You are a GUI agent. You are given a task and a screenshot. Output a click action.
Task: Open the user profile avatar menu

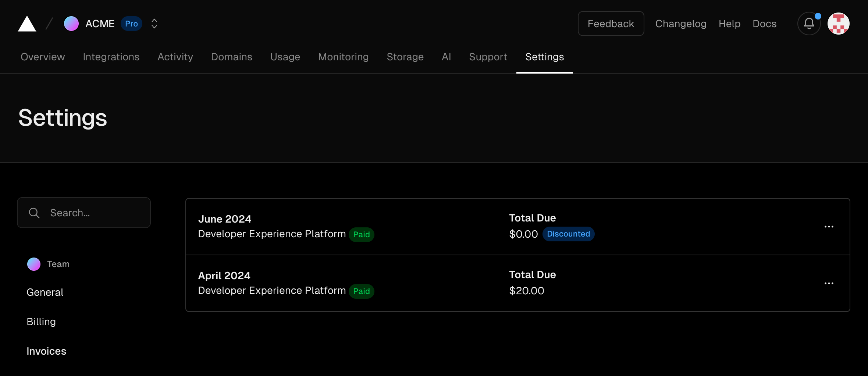click(x=838, y=24)
